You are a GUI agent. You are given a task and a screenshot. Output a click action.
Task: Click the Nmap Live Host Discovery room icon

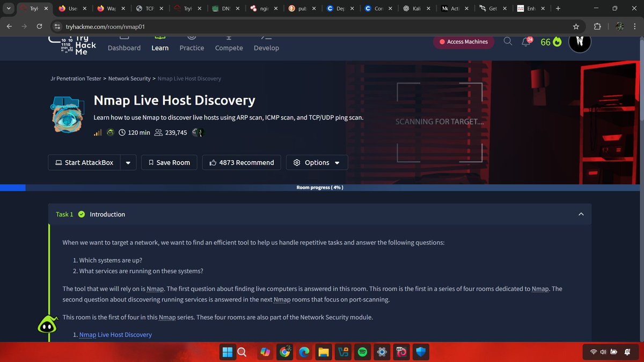[x=67, y=113]
